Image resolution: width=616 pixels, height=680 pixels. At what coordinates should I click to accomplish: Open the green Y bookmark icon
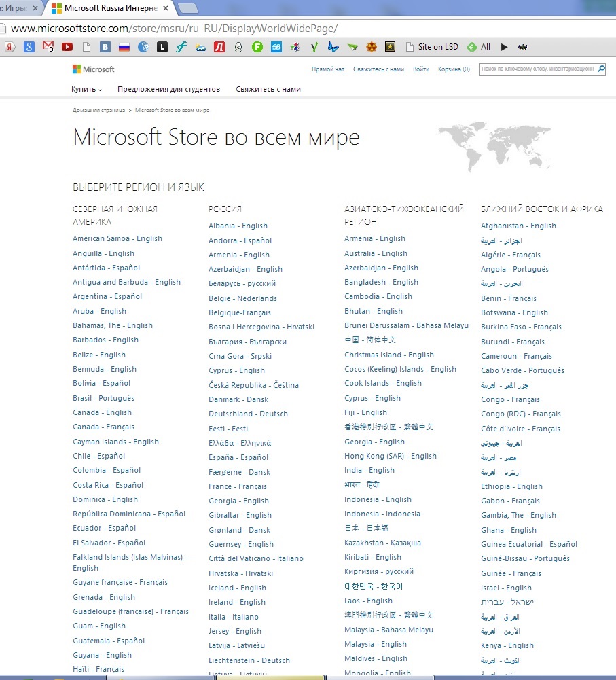pyautogui.click(x=314, y=47)
